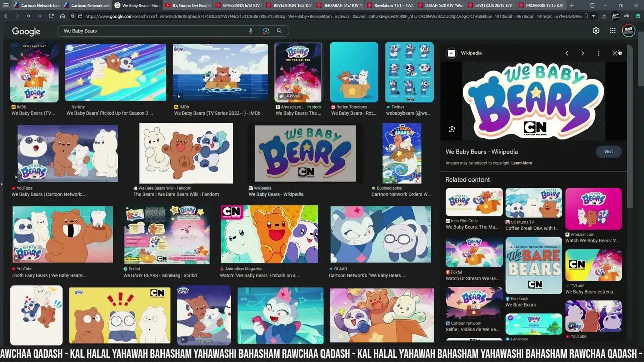The image size is (644, 362).
Task: Open the shield tracker protection icon
Action: [74, 16]
